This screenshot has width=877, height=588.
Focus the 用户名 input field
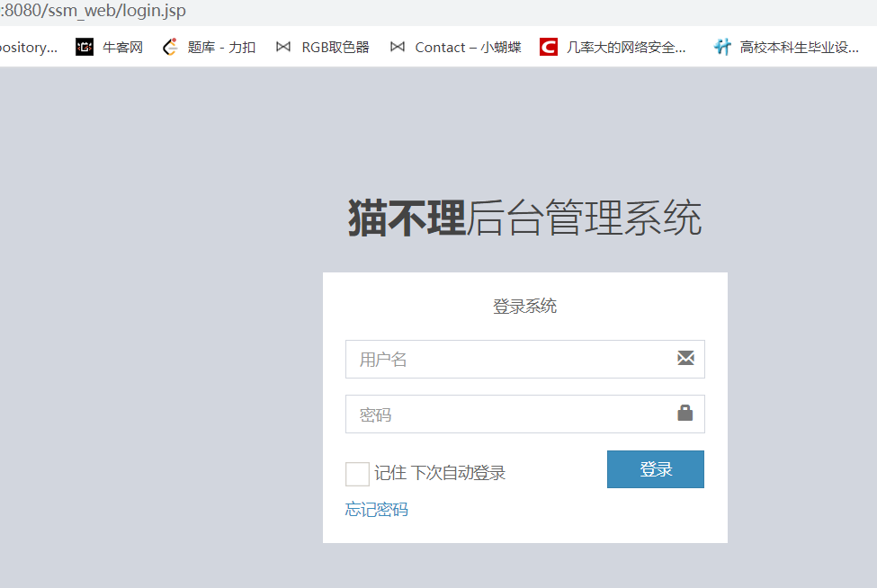click(525, 359)
